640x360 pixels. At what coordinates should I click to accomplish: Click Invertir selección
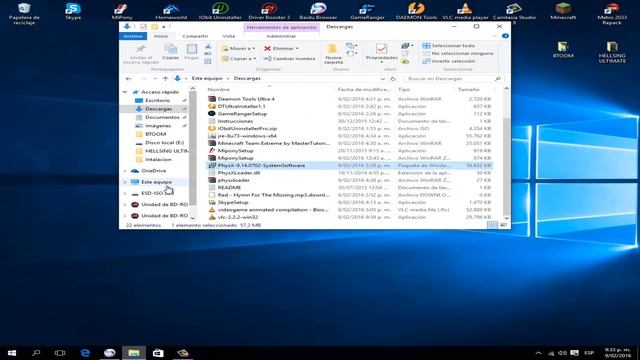449,61
